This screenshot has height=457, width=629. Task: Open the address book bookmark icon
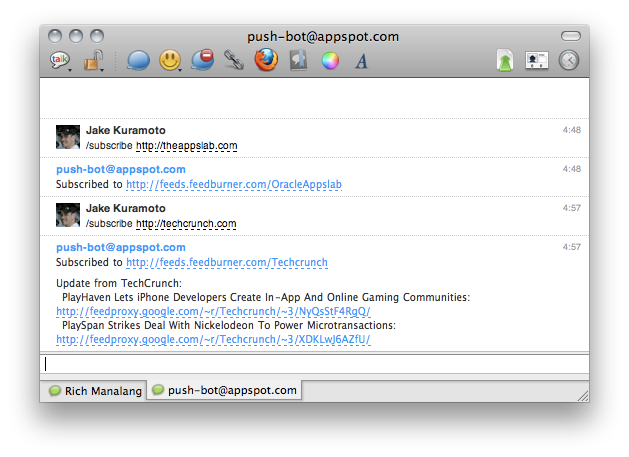298,60
